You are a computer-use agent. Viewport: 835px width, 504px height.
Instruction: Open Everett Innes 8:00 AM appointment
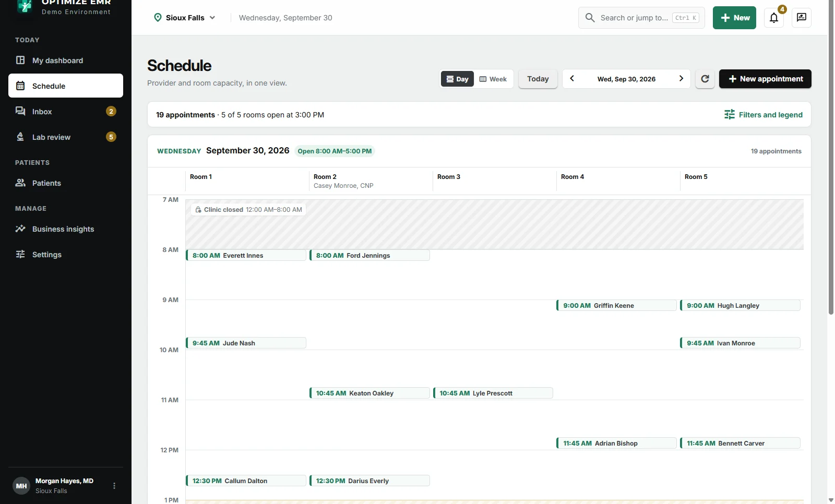tap(246, 255)
